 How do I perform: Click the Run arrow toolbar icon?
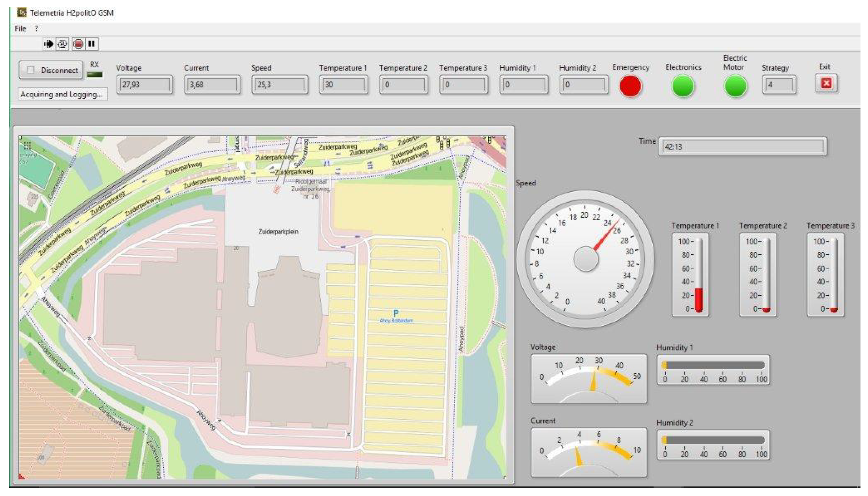[x=49, y=44]
